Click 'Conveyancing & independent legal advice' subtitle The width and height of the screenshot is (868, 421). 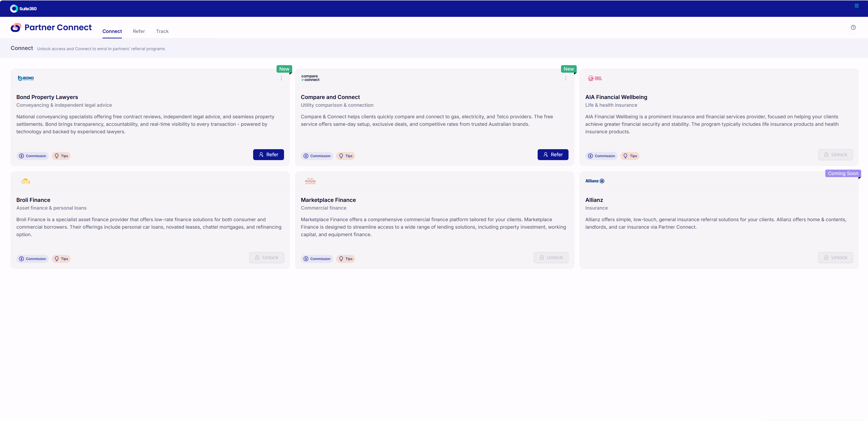pyautogui.click(x=64, y=105)
